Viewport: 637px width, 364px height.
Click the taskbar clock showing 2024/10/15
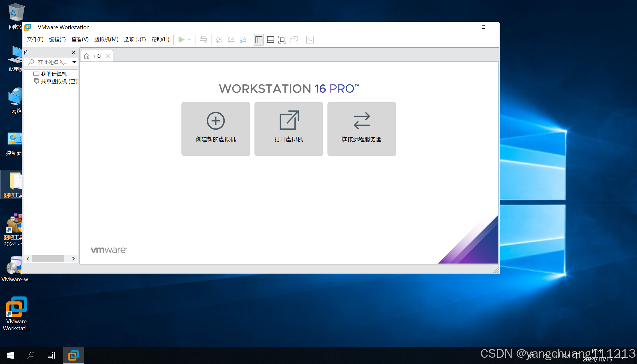pos(597,355)
